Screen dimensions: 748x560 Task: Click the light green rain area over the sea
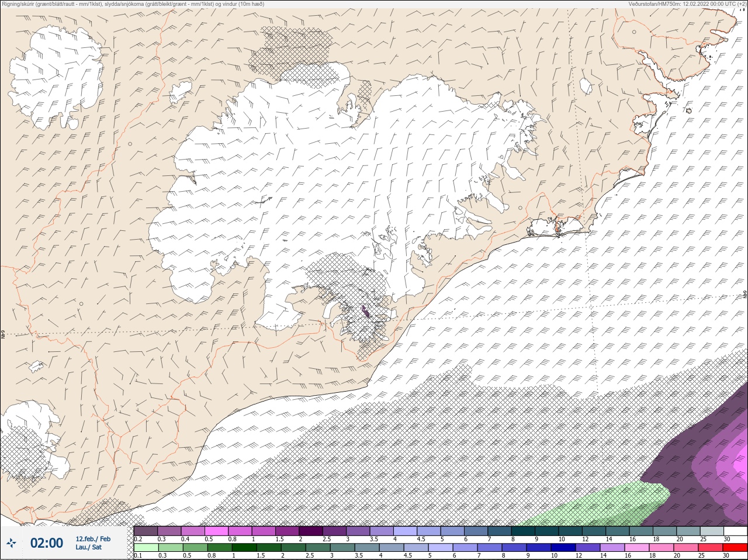coord(608,503)
